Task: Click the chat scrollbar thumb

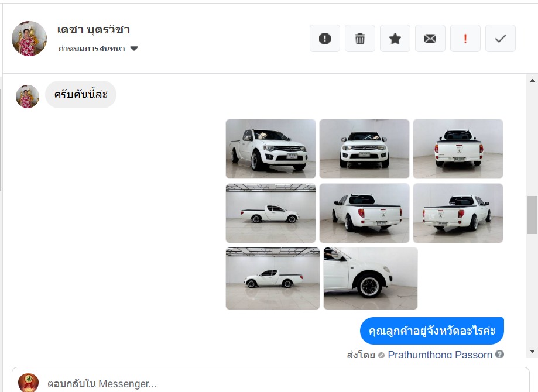Action: point(532,215)
